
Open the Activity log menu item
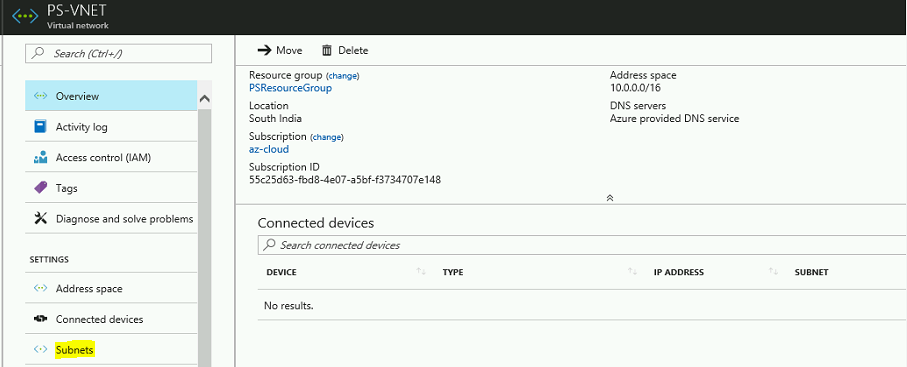coord(111,127)
